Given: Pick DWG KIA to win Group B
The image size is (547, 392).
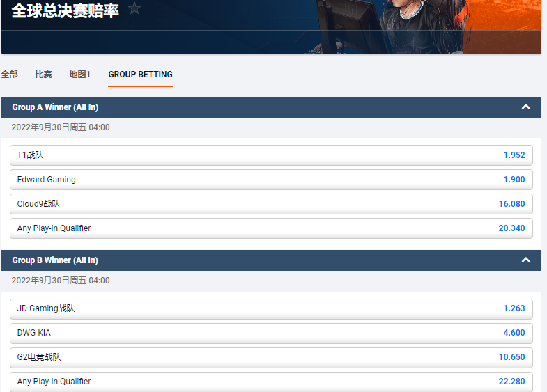Looking at the screenshot, I should click(x=271, y=333).
